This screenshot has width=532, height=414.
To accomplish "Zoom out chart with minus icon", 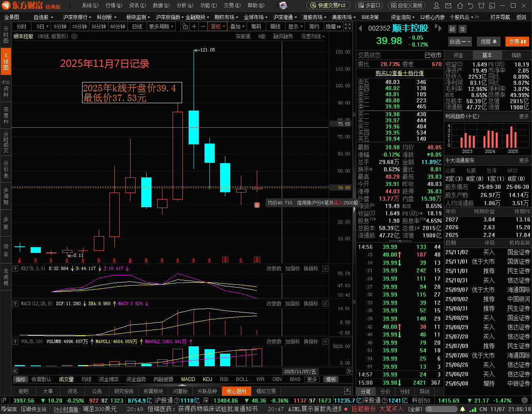I will (203, 27).
